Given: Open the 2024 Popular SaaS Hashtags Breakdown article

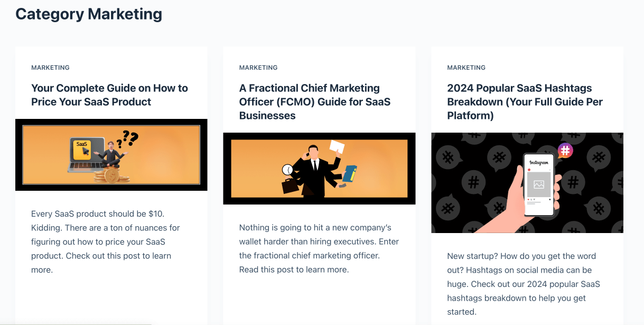Looking at the screenshot, I should 525,102.
